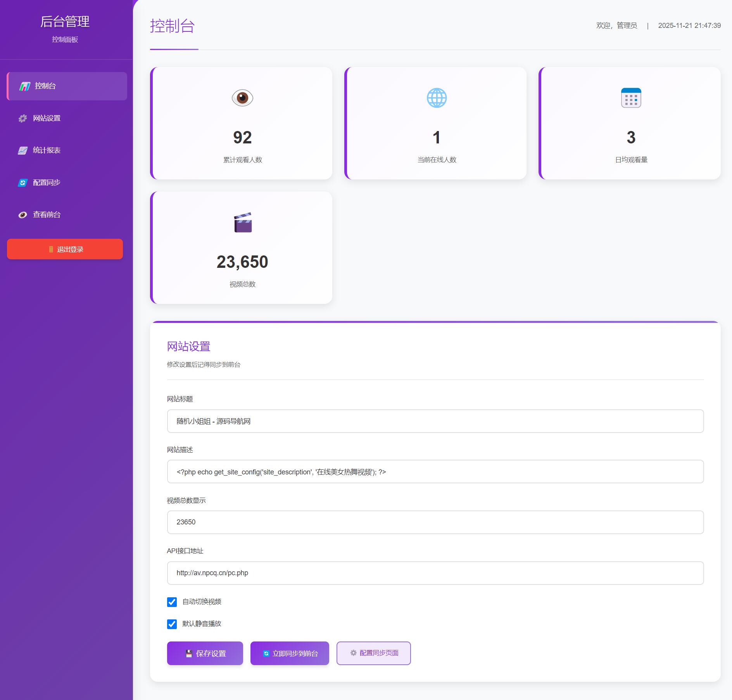
Task: Open the 配置同步页面 button
Action: pos(373,653)
